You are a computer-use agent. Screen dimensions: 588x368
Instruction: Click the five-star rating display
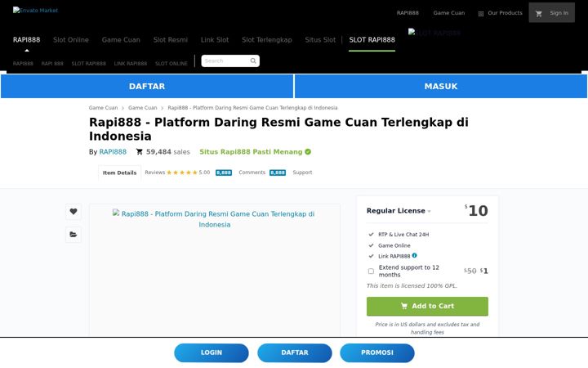tap(182, 173)
